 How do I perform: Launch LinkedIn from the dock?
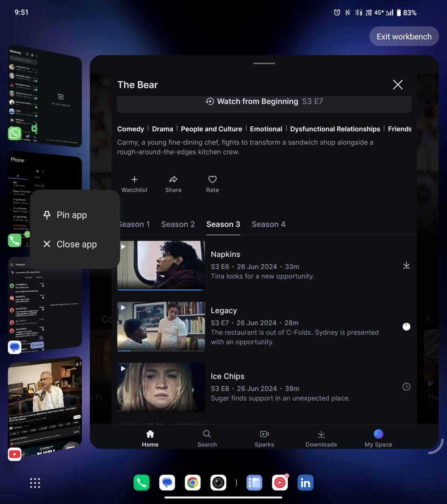coord(306,483)
